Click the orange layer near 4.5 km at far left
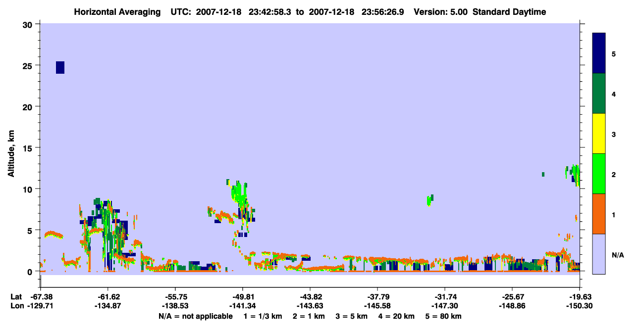Viewport: 644px width, 330px height. 53,235
